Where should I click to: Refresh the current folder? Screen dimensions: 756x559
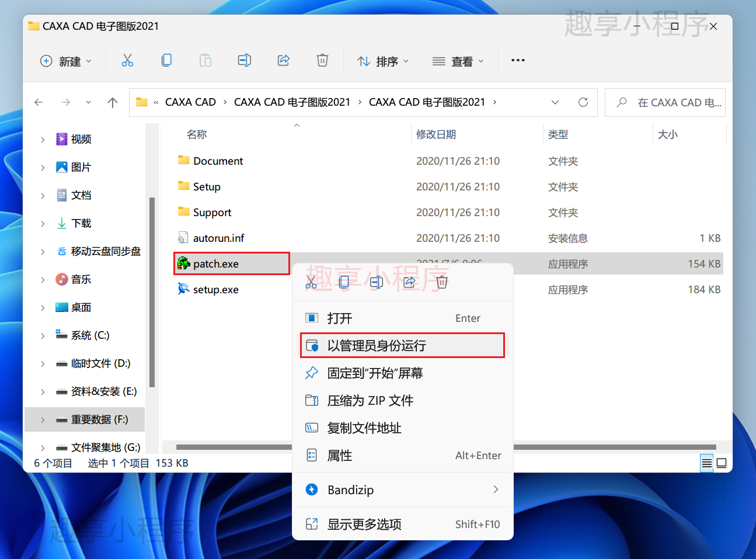point(583,102)
